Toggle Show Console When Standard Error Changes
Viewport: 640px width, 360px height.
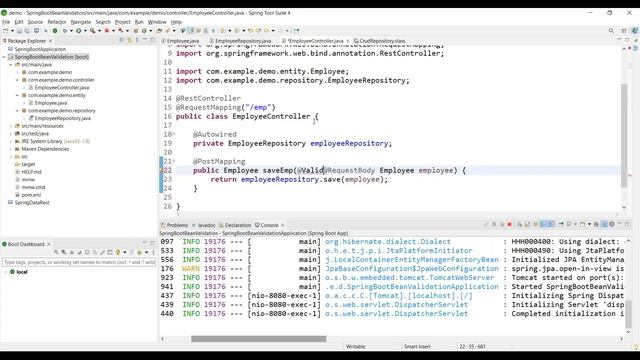pos(551,224)
